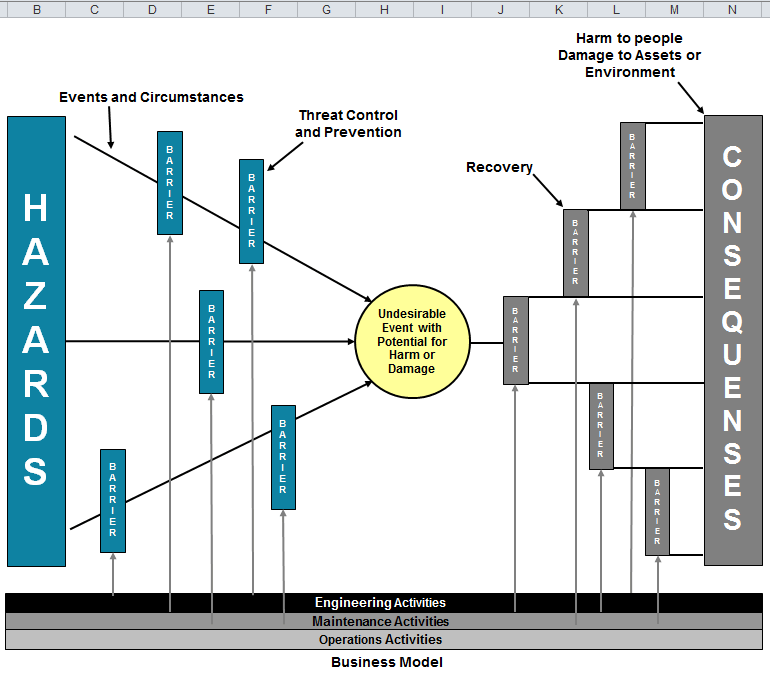The image size is (770, 675).
Task: Select the blue HAZARDS block
Action: point(36,341)
